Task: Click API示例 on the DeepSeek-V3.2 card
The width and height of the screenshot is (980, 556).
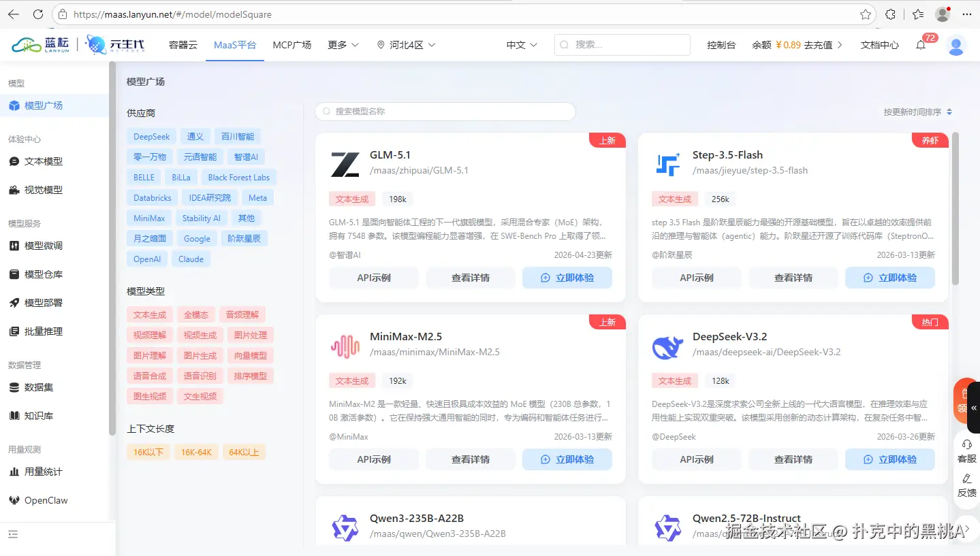Action: point(697,459)
